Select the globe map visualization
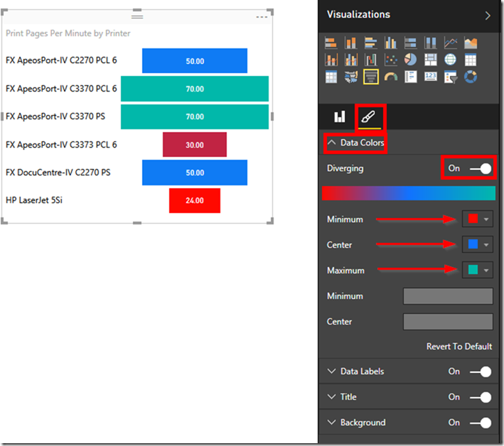Image resolution: width=504 pixels, height=446 pixels. coord(450,60)
